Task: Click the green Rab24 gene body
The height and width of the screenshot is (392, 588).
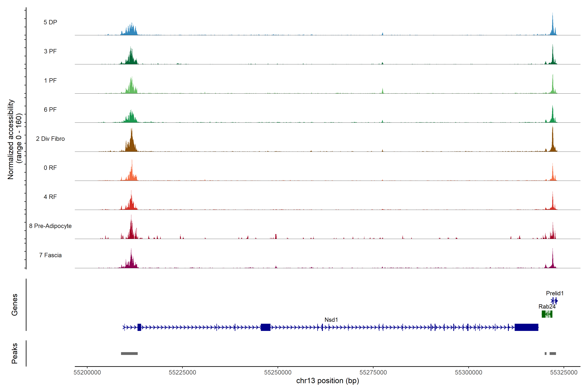Action: click(x=547, y=314)
